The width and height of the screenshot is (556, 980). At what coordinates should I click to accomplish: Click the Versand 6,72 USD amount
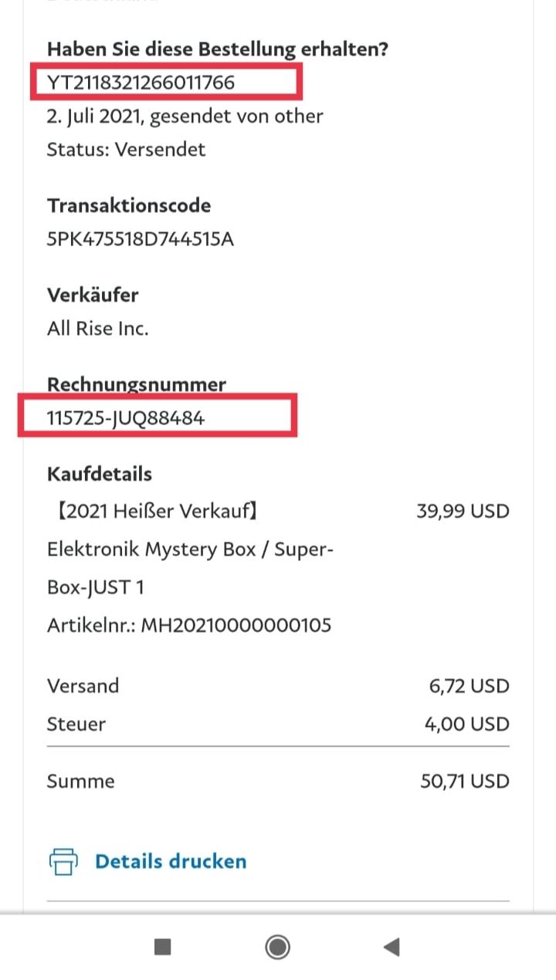[x=470, y=685]
